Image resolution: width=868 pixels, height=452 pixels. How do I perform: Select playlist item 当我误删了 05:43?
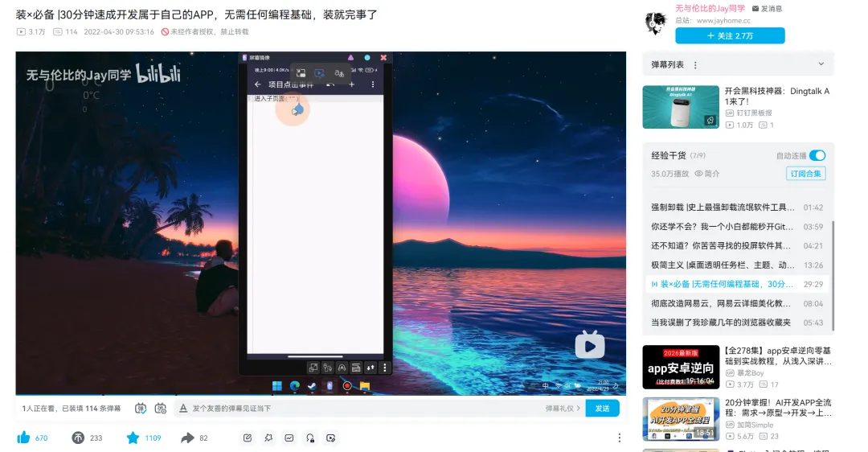click(737, 323)
